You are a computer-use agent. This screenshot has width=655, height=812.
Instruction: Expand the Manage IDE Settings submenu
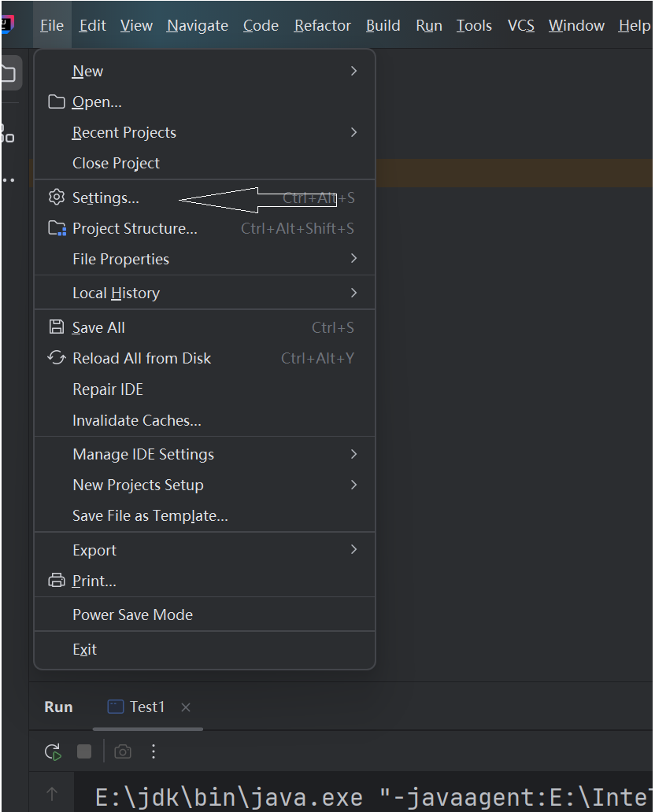pos(205,454)
